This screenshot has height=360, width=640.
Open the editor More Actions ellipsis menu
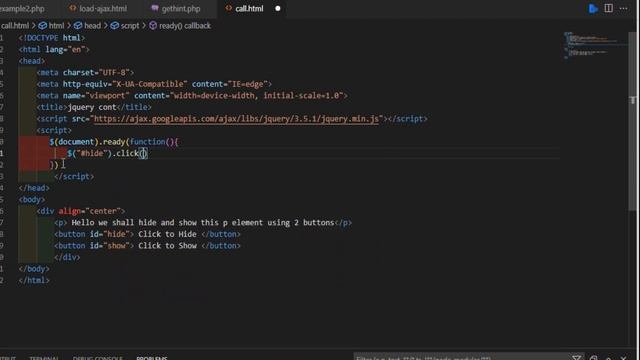pyautogui.click(x=624, y=8)
